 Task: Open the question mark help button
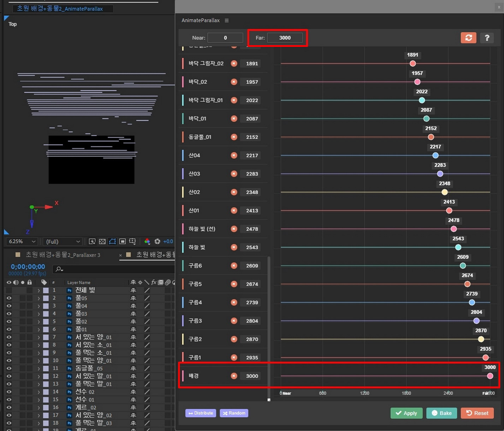pos(487,38)
